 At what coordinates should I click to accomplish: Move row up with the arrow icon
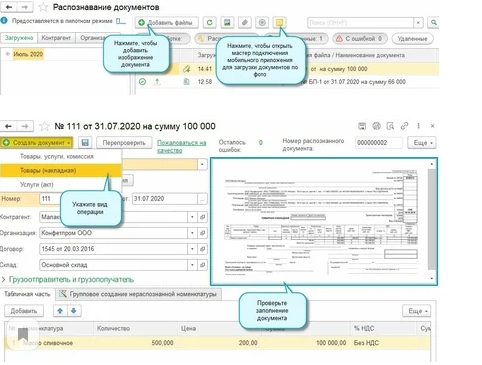tap(60, 311)
